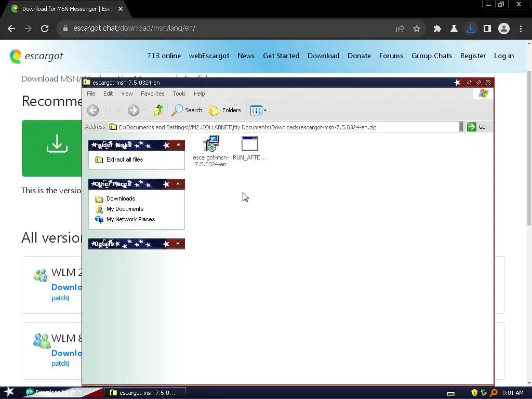Open Chrome downloads icon in toolbar
This screenshot has width=532, height=399.
[471, 29]
